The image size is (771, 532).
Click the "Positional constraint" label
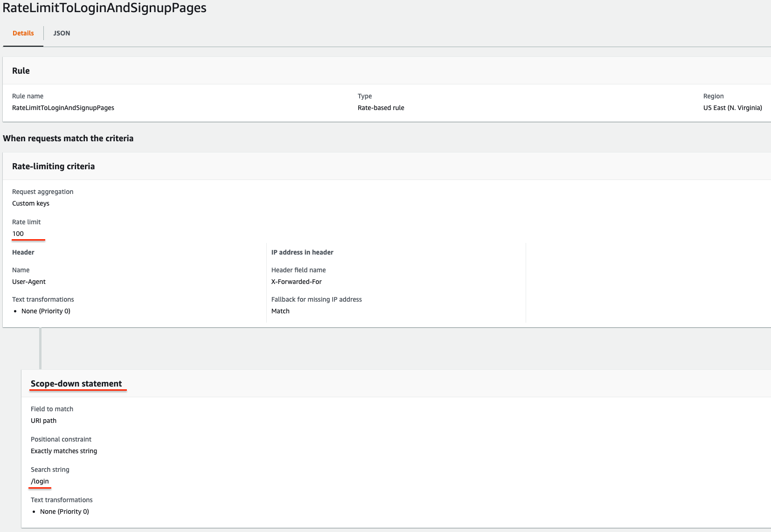tap(61, 439)
